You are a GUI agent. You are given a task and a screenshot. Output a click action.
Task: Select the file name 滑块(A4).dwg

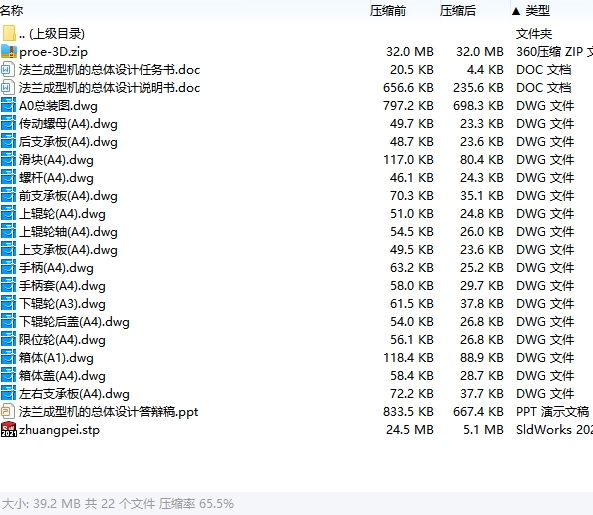tap(56, 160)
